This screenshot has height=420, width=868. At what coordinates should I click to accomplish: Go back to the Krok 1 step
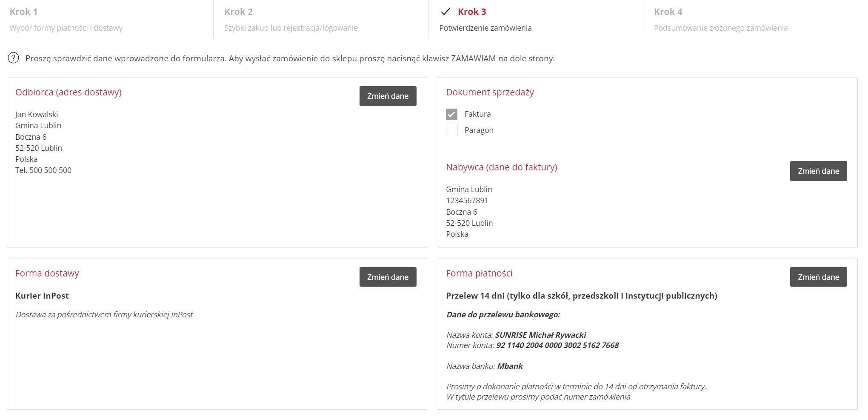point(23,12)
